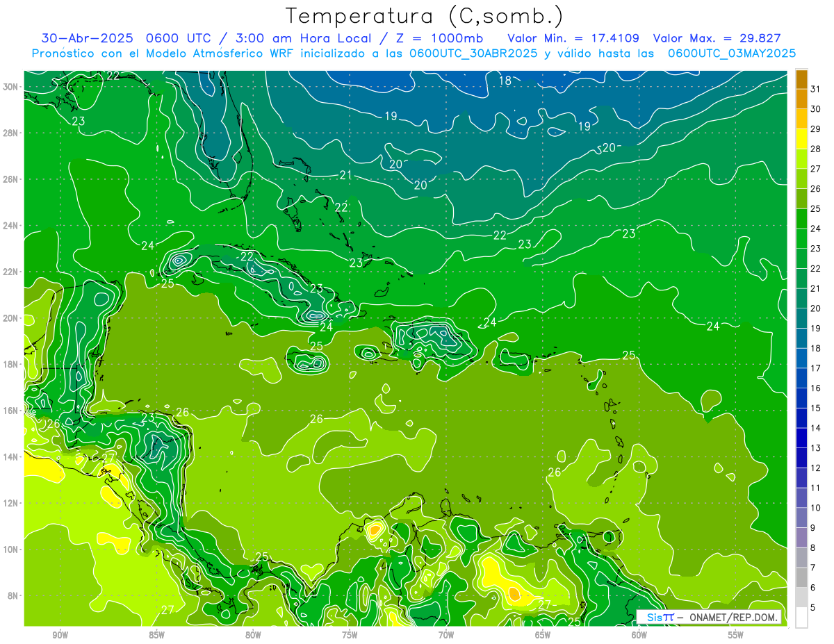Click the title "Temperatura (C,somb.)"
834x644 pixels.
coord(425,16)
